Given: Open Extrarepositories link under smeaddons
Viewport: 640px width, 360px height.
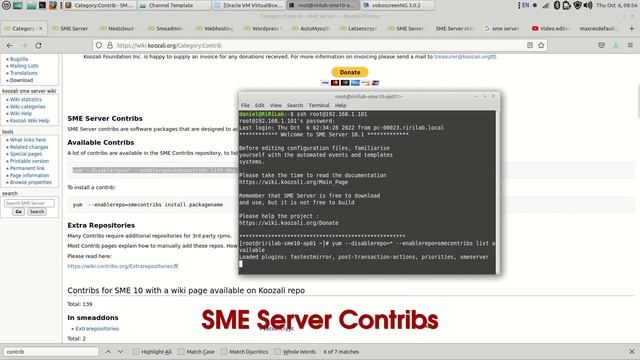Looking at the screenshot, I should (x=97, y=328).
